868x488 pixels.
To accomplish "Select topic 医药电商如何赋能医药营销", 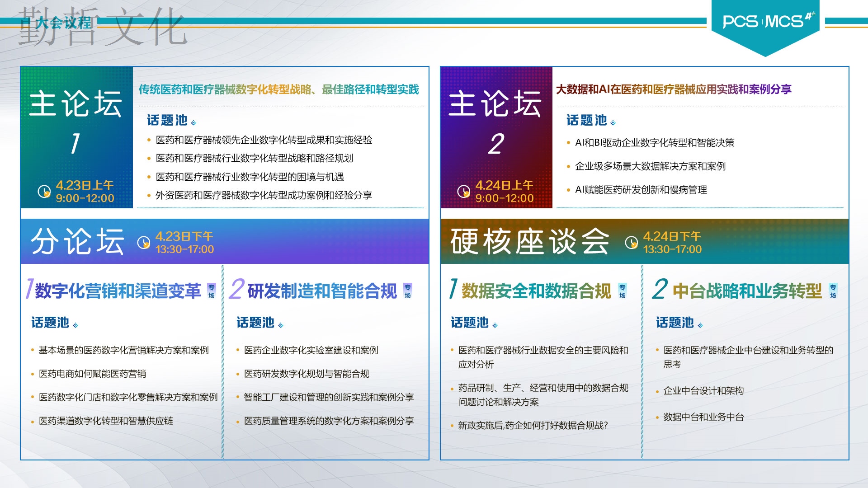I will tap(92, 374).
